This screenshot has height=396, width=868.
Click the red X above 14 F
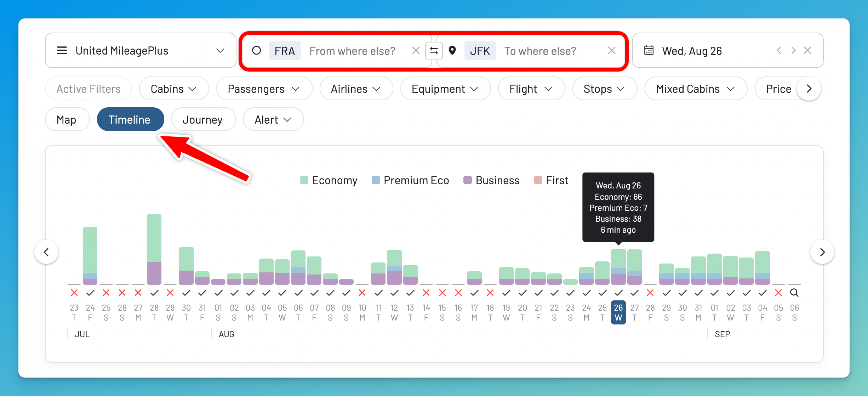(426, 293)
